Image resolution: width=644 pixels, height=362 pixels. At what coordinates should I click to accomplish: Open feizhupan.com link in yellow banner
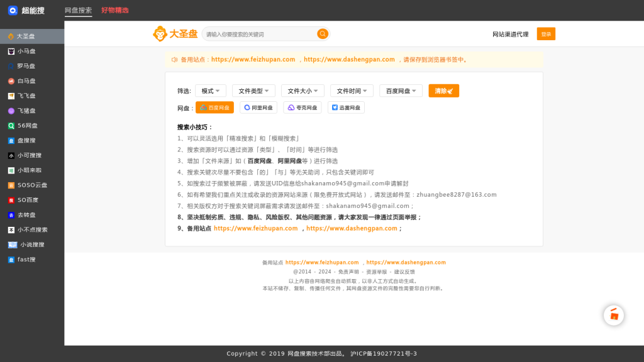pyautogui.click(x=253, y=60)
